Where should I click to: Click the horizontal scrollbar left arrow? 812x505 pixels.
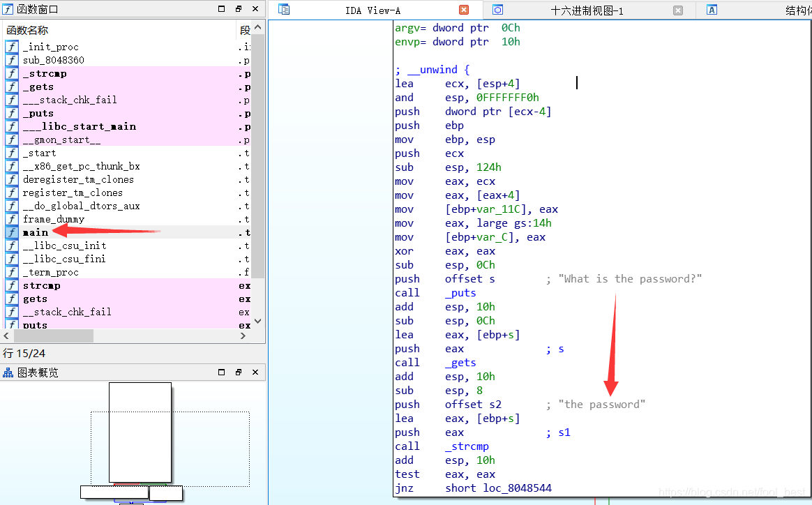[x=7, y=336]
